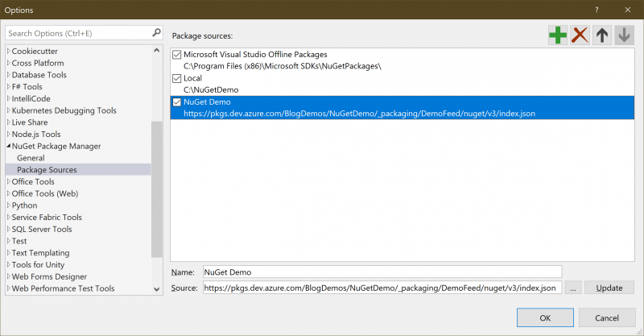Viewport: 644px width, 336px height.
Task: Expand the Database Tools node
Action: tap(9, 75)
